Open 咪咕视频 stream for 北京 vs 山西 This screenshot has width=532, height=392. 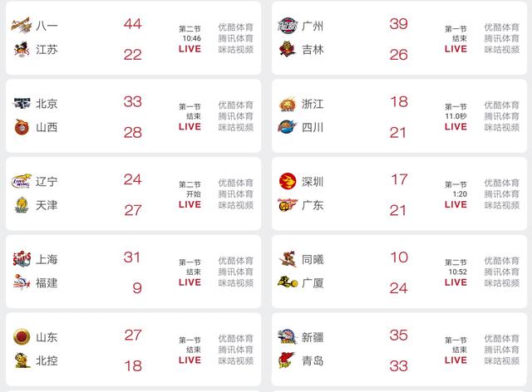pos(235,127)
